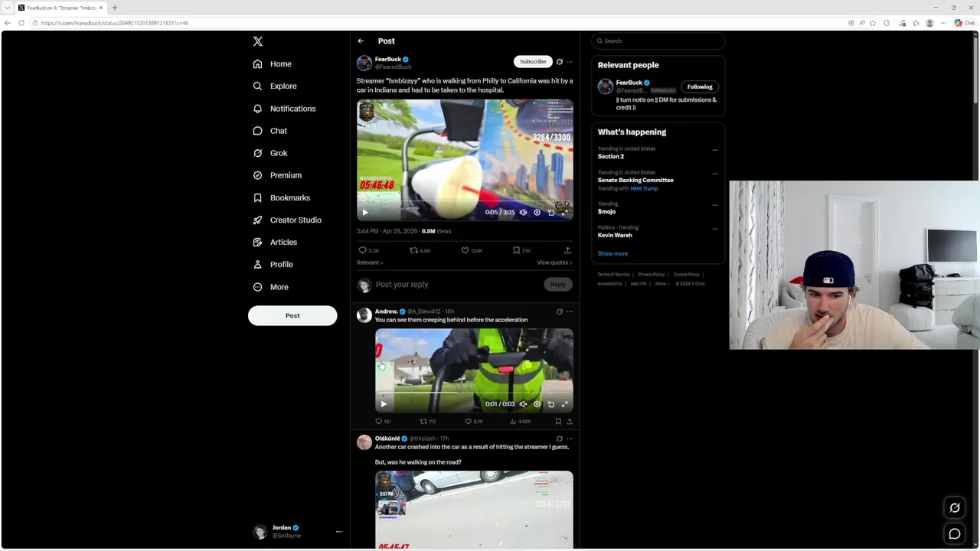Repost the post with 4.8K reposts
Image resolution: width=980 pixels, height=551 pixels.
413,250
